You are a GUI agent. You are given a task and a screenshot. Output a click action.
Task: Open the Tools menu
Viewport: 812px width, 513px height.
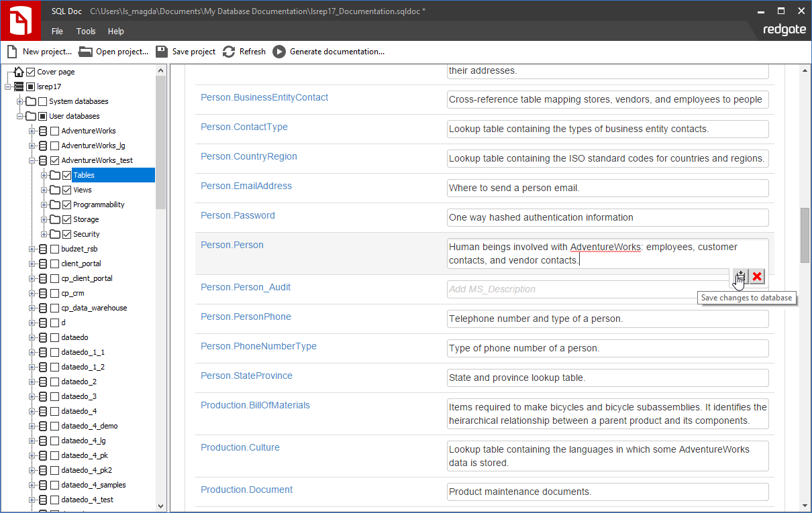pyautogui.click(x=86, y=32)
